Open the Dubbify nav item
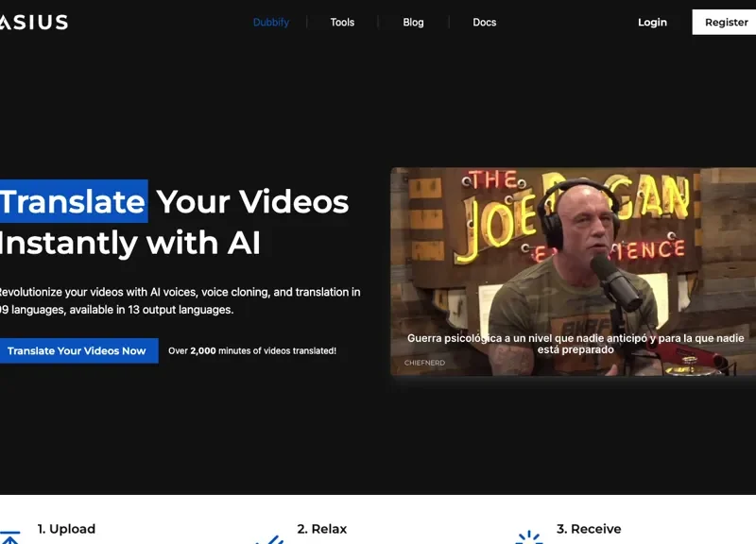 [x=271, y=22]
